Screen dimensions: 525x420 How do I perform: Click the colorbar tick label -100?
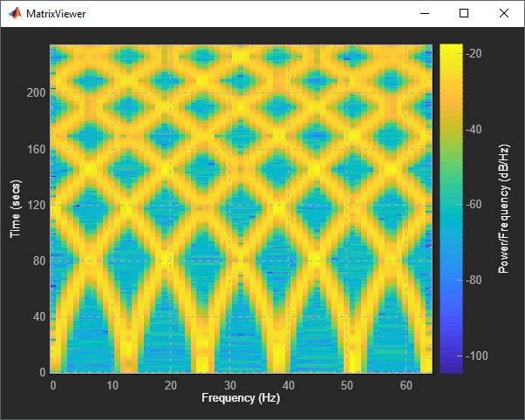pos(477,356)
